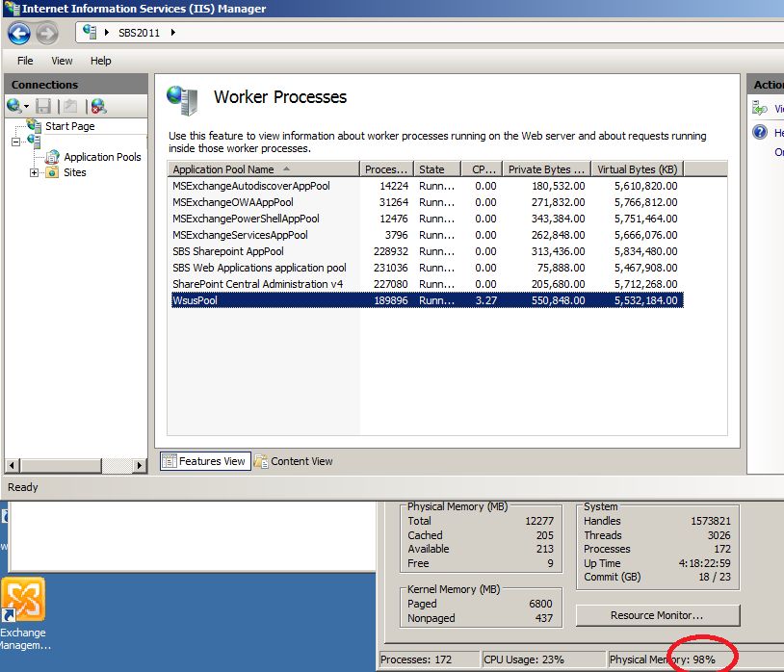784x672 pixels.
Task: Open the Create New Connection globe dropdown
Action: [18, 106]
